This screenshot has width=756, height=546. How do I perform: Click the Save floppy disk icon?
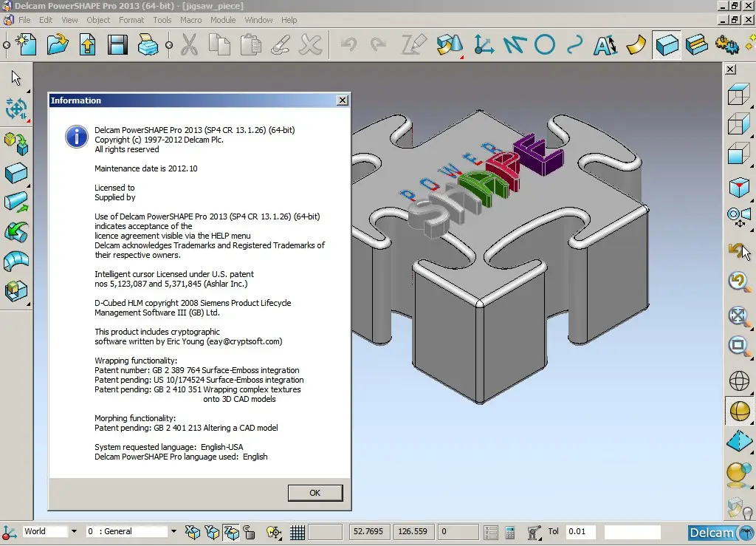click(117, 45)
